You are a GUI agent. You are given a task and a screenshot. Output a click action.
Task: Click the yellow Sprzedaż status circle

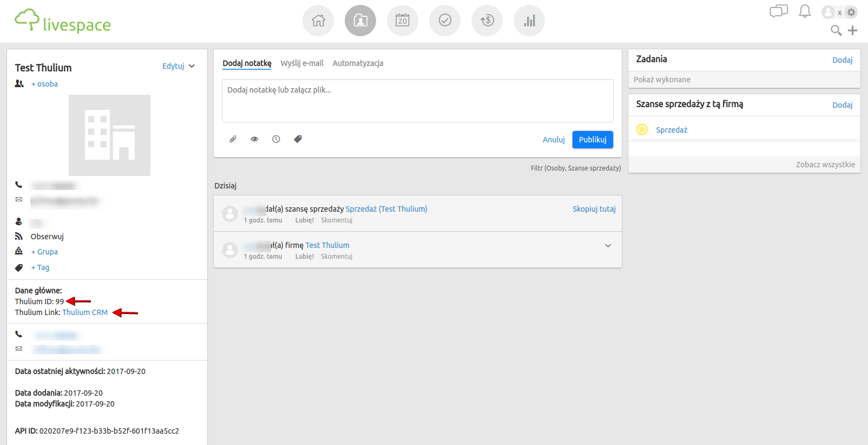[642, 129]
